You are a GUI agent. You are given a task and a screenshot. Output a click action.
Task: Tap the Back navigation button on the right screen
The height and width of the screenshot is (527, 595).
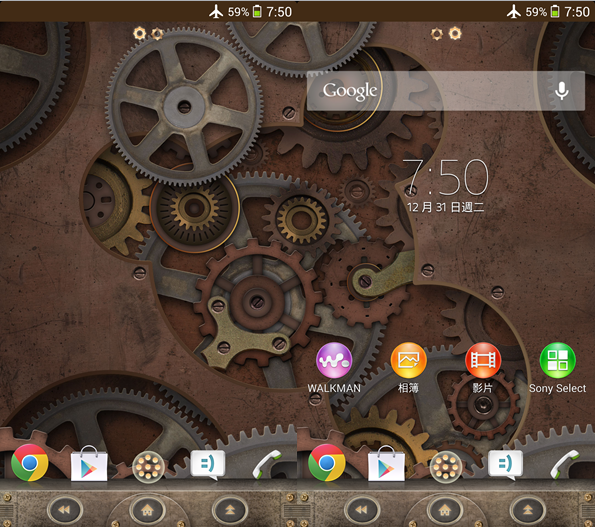click(362, 510)
